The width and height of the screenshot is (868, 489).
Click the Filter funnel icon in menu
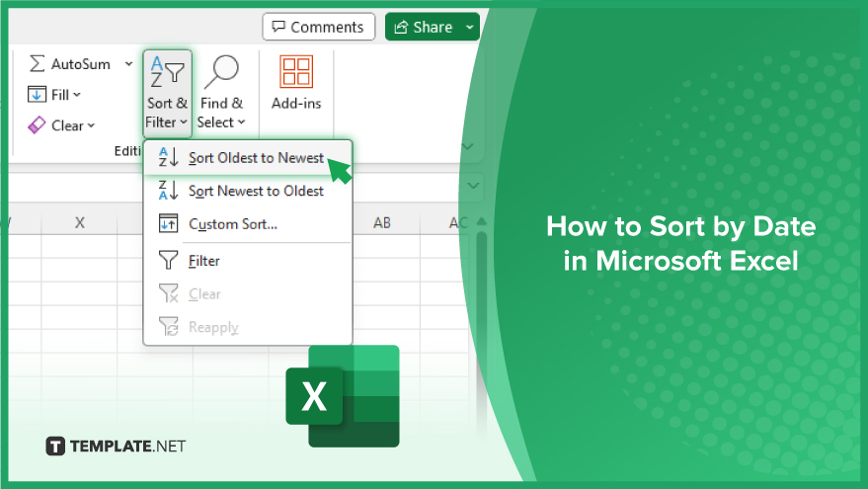(168, 260)
